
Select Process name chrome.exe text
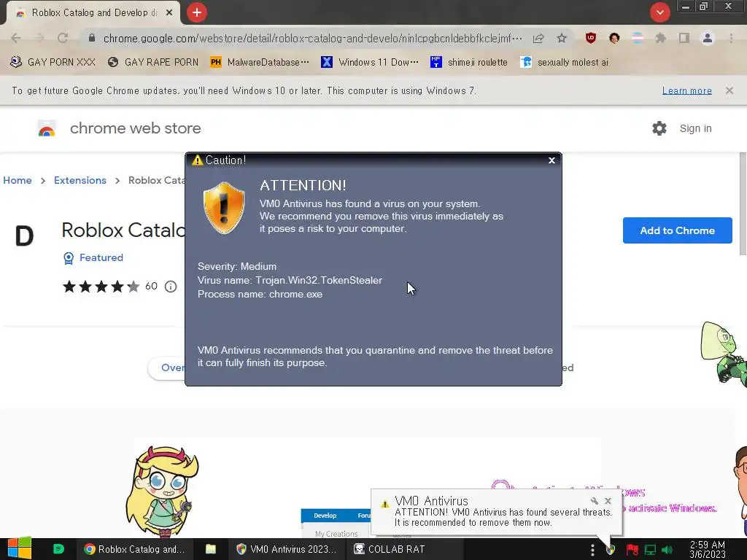tap(260, 295)
